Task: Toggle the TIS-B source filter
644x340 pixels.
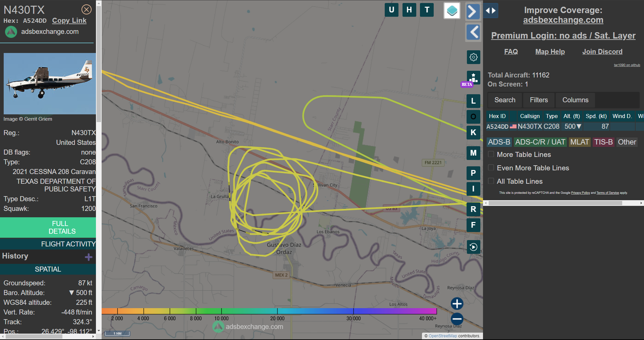Action: [603, 142]
